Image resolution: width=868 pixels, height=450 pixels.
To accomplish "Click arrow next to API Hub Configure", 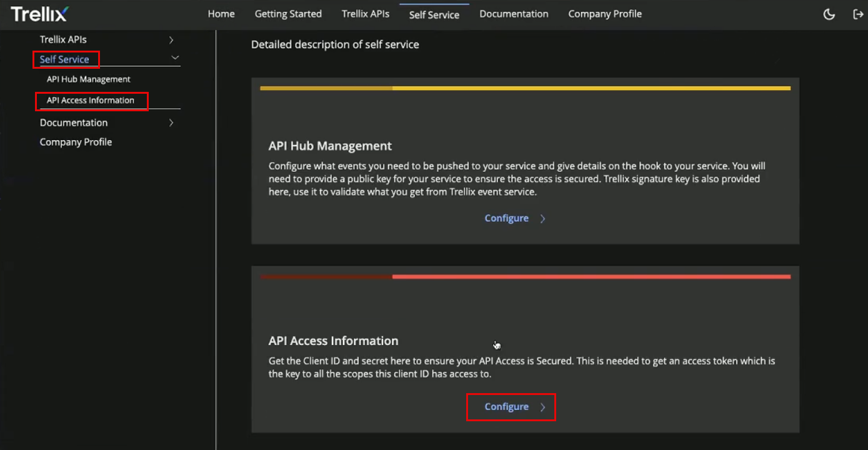I will click(x=542, y=219).
